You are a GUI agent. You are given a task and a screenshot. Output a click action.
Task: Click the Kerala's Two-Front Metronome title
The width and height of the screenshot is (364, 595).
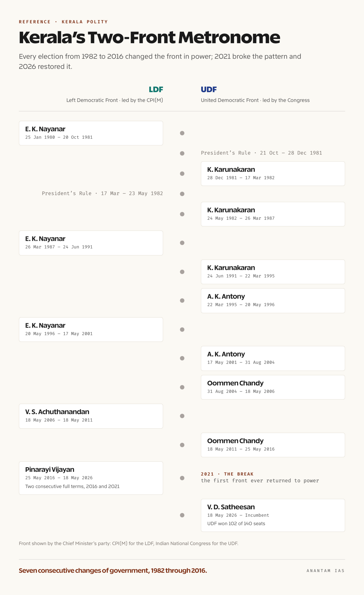point(149,37)
